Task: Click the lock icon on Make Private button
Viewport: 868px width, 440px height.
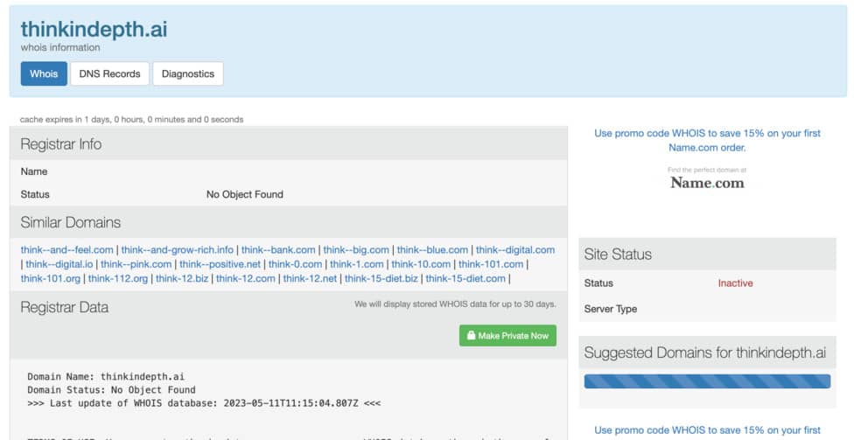Action: click(x=471, y=335)
